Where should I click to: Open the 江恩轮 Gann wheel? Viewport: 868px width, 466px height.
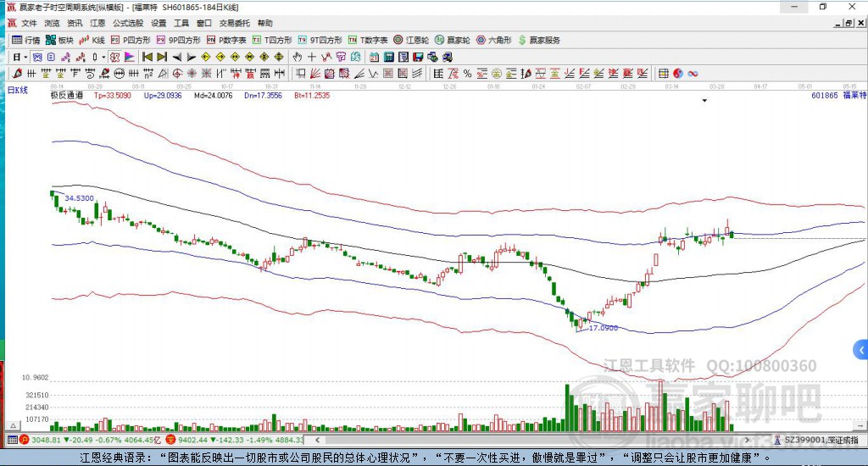pos(411,40)
